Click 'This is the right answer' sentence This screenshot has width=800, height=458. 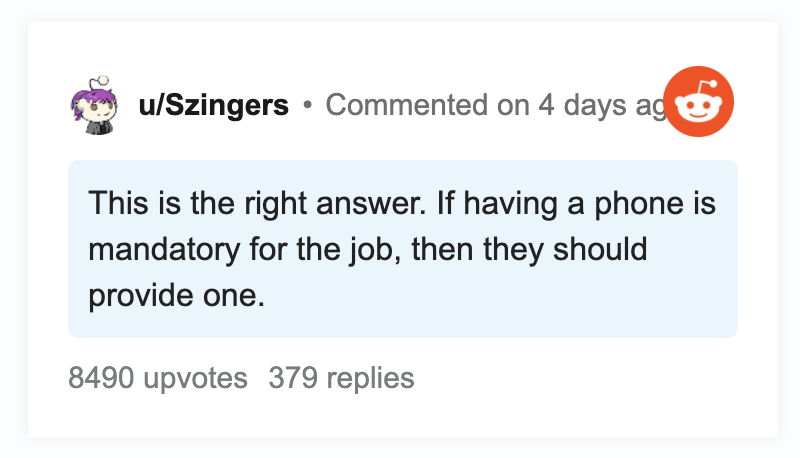[x=257, y=203]
